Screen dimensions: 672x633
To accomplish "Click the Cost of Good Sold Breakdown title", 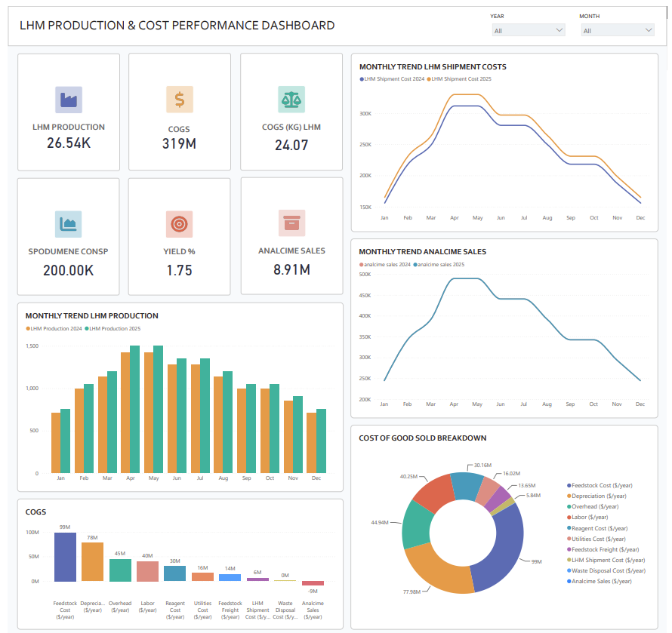I will (x=423, y=438).
